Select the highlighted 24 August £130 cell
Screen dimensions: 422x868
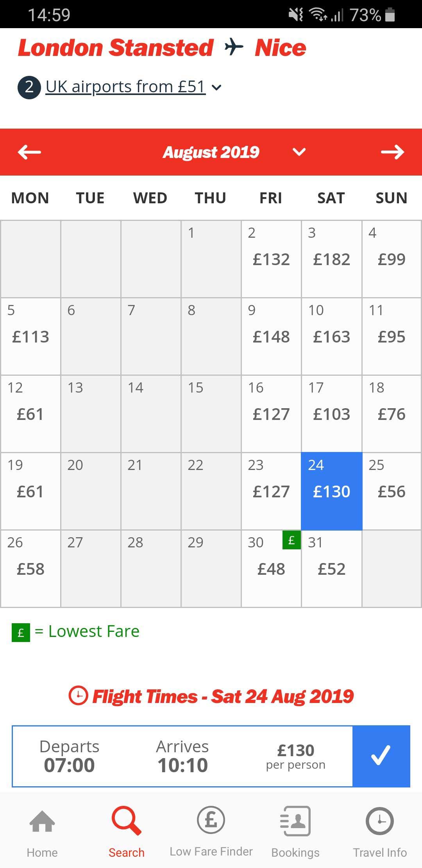point(331,491)
